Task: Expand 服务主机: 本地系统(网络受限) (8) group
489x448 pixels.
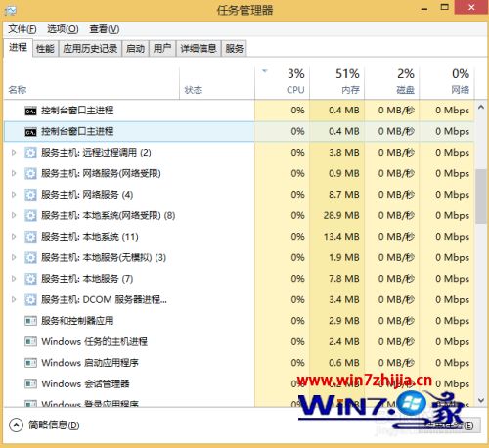Action: click(14, 215)
